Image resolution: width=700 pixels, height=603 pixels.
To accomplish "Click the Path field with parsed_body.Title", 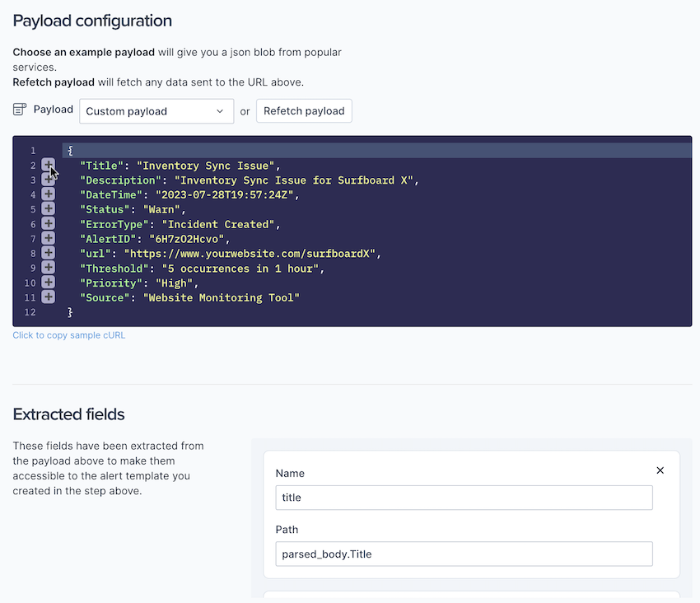I will coord(464,554).
